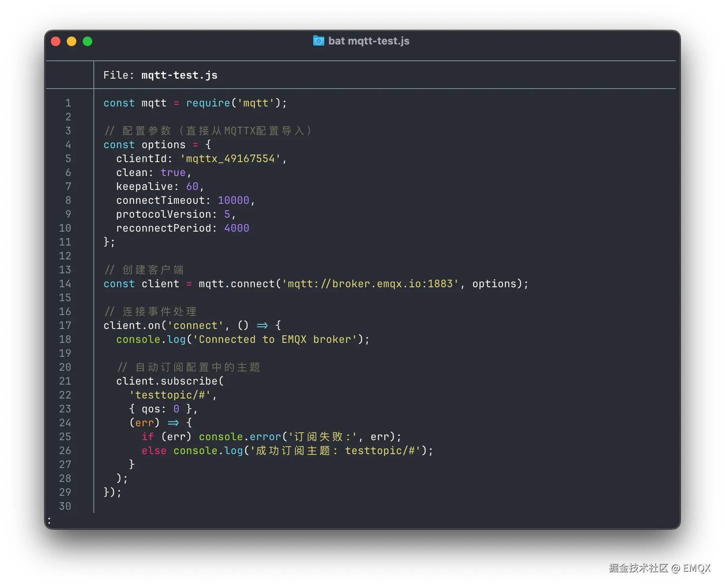Click the connectTimeout value '10000'

point(233,200)
